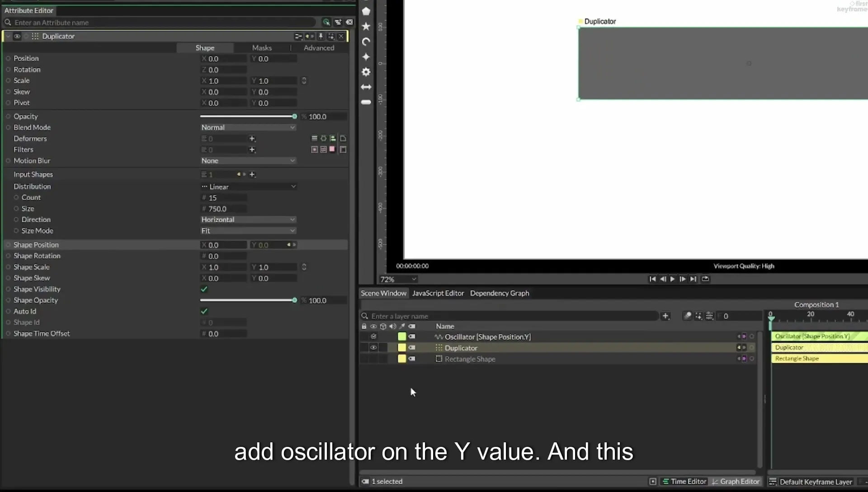The height and width of the screenshot is (492, 868).
Task: Toggle Duplicator visibility in Attribute Editor header
Action: click(x=17, y=36)
